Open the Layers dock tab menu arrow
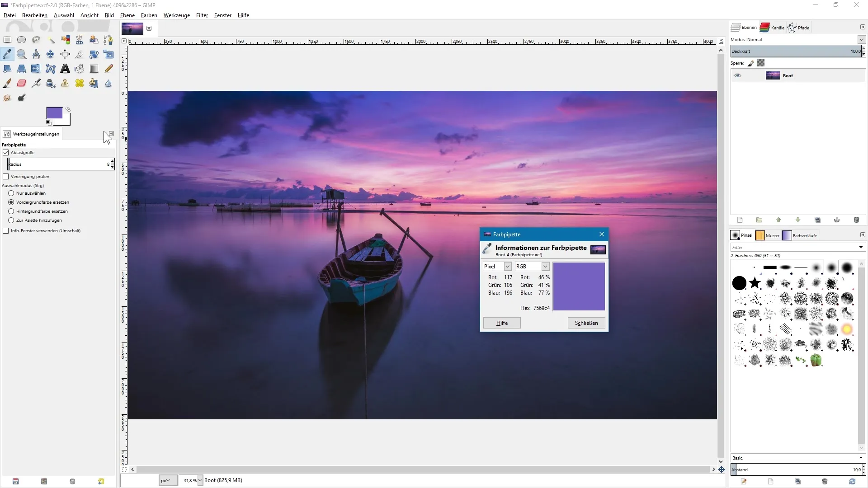The width and height of the screenshot is (868, 488). pos(862,27)
